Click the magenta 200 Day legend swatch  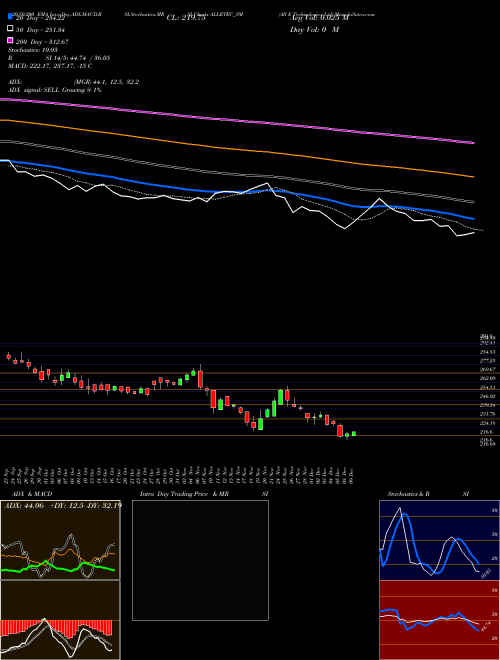click(11, 41)
